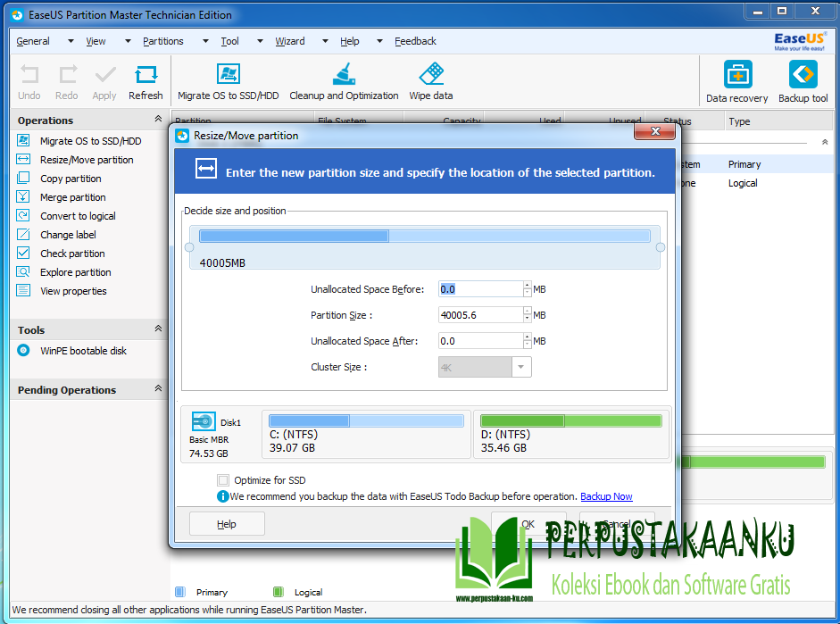The height and width of the screenshot is (624, 840).
Task: Launch Data recovery from toolbar
Action: pos(737,74)
